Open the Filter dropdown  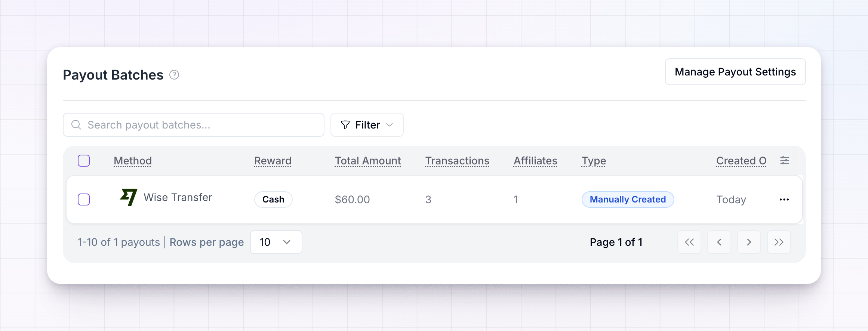(367, 125)
